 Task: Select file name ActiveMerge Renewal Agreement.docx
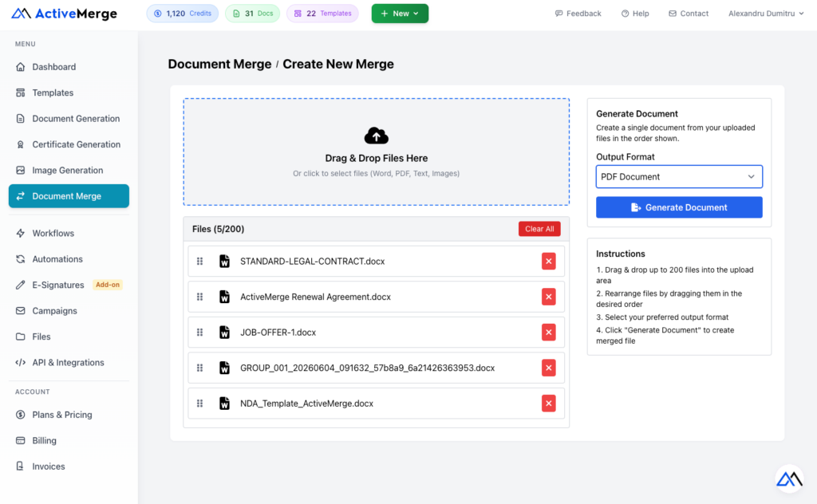[x=315, y=297]
